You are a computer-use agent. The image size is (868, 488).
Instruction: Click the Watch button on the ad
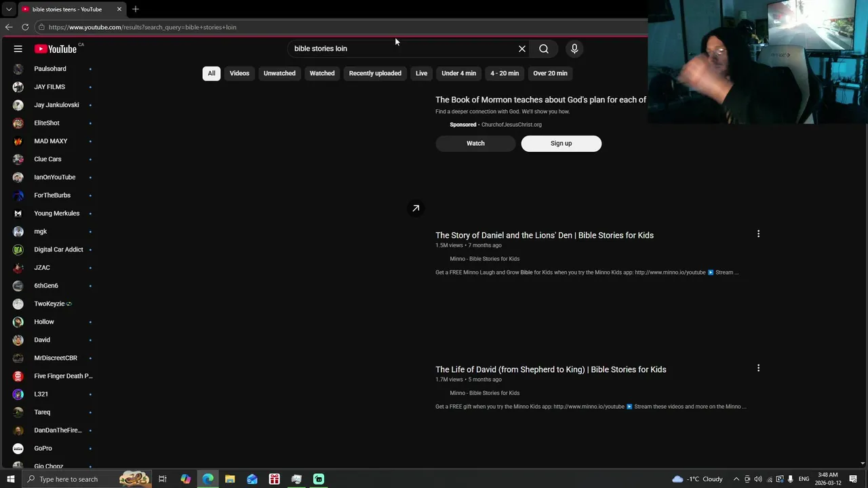(x=475, y=143)
